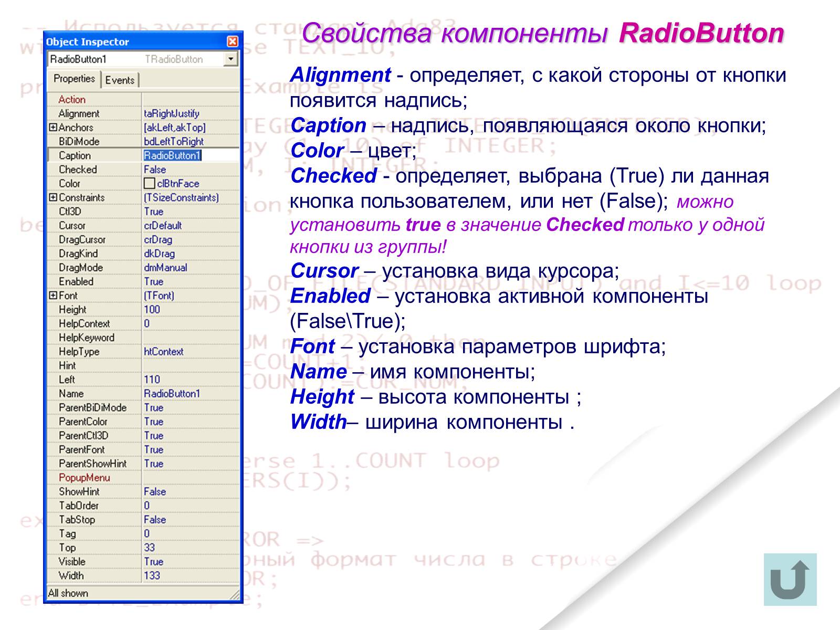Select the TabStop property name
The height and width of the screenshot is (630, 840).
(x=77, y=520)
